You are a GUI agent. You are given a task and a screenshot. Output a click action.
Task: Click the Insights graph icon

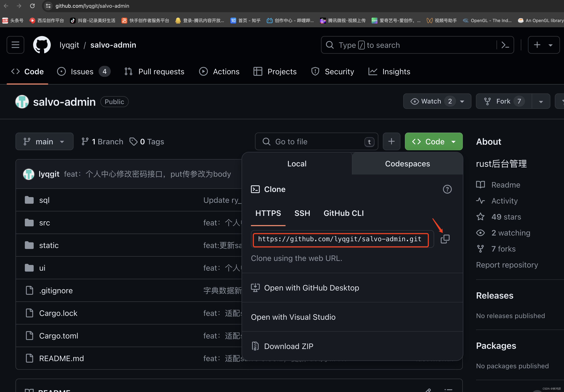coord(373,72)
